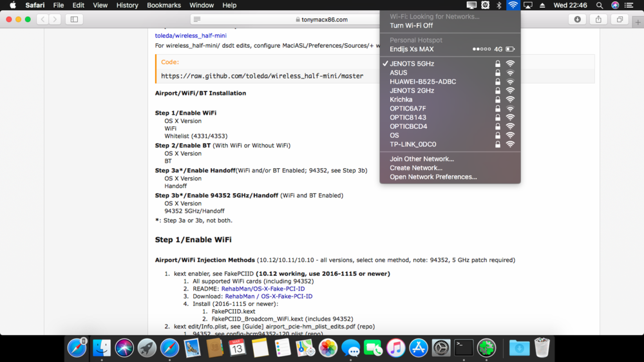Choose Open Network Preferences…
Viewport: 644px width, 362px height.
[433, 176]
